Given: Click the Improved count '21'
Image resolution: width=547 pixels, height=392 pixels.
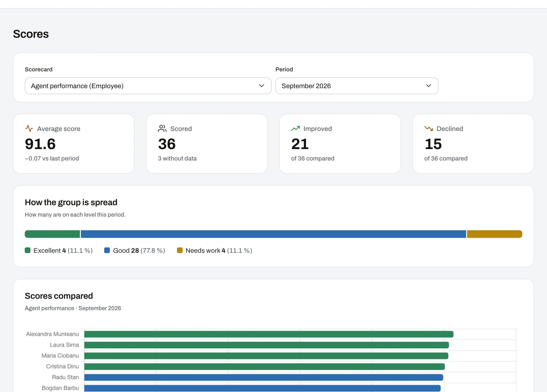Looking at the screenshot, I should tap(300, 144).
